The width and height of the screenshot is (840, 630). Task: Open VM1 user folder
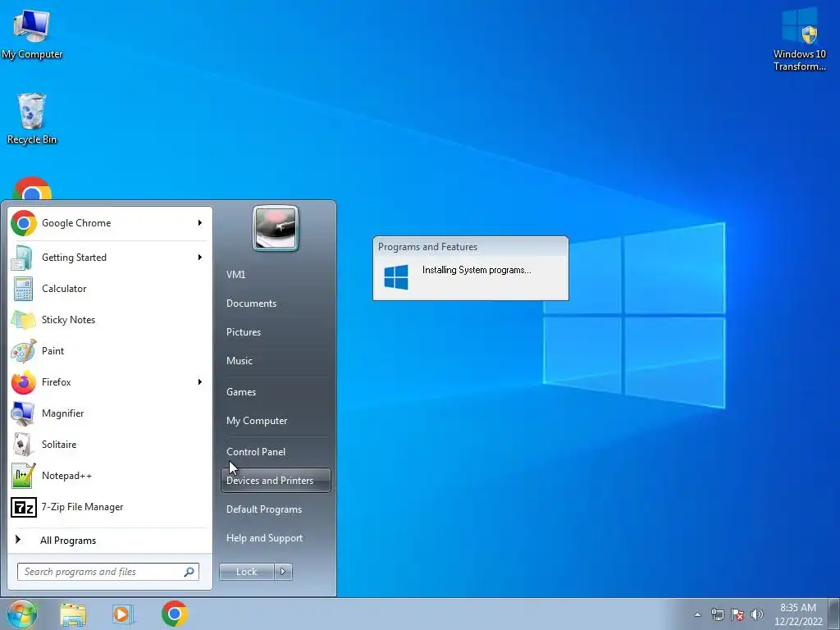coord(235,275)
